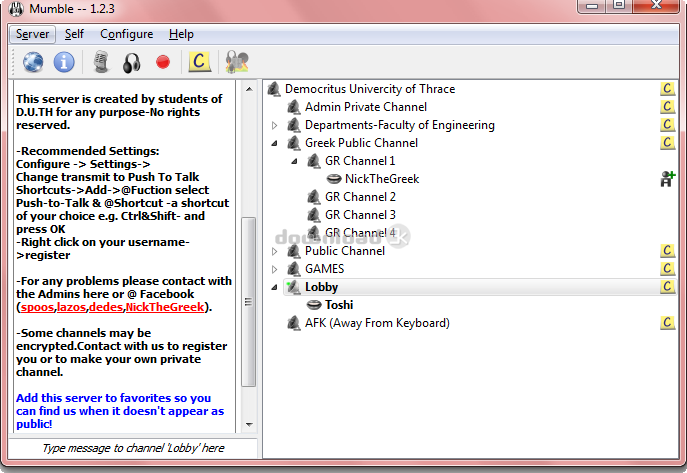This screenshot has height=473, width=687.
Task: Expand the Public Channel node
Action: click(275, 251)
